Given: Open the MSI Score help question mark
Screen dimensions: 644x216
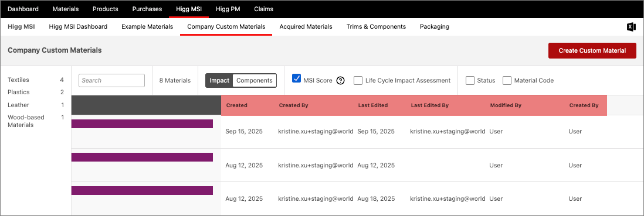Looking at the screenshot, I should [x=340, y=81].
